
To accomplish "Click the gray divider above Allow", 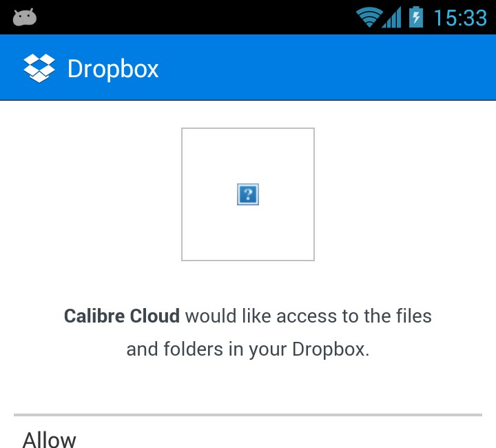I will pos(248,414).
